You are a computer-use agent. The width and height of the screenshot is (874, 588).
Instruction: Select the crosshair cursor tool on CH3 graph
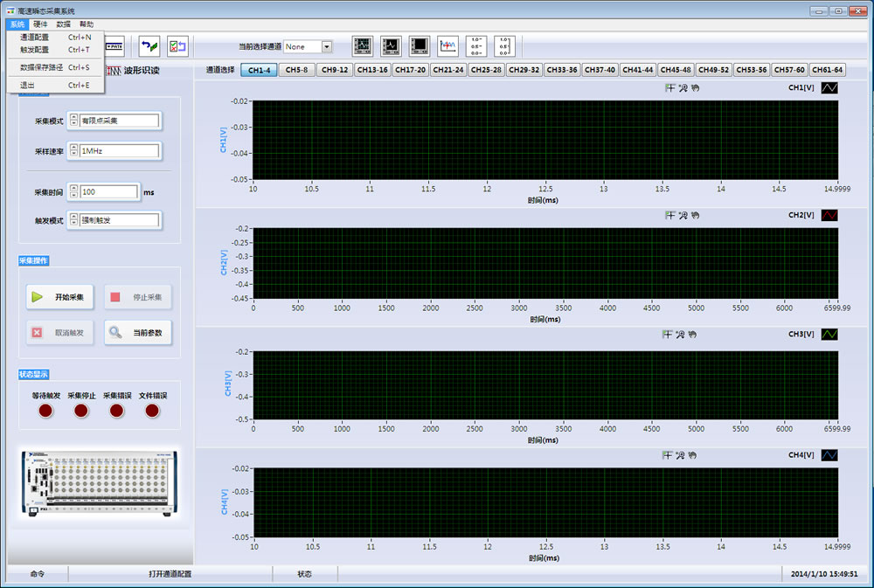pos(669,334)
